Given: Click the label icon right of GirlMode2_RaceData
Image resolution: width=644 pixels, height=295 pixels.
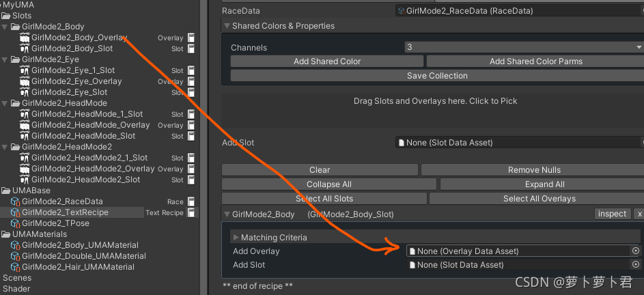Looking at the screenshot, I should (191, 201).
